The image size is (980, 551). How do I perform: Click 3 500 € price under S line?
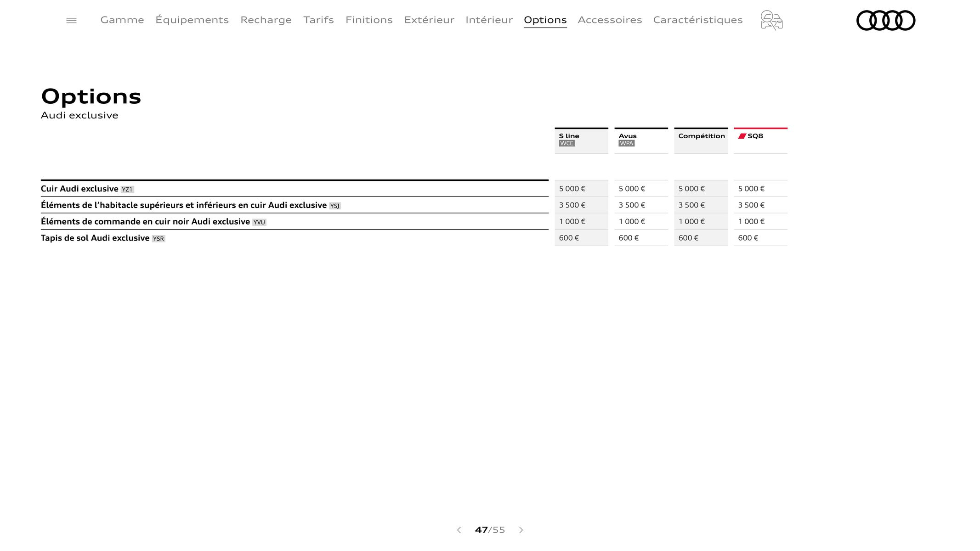click(x=572, y=205)
